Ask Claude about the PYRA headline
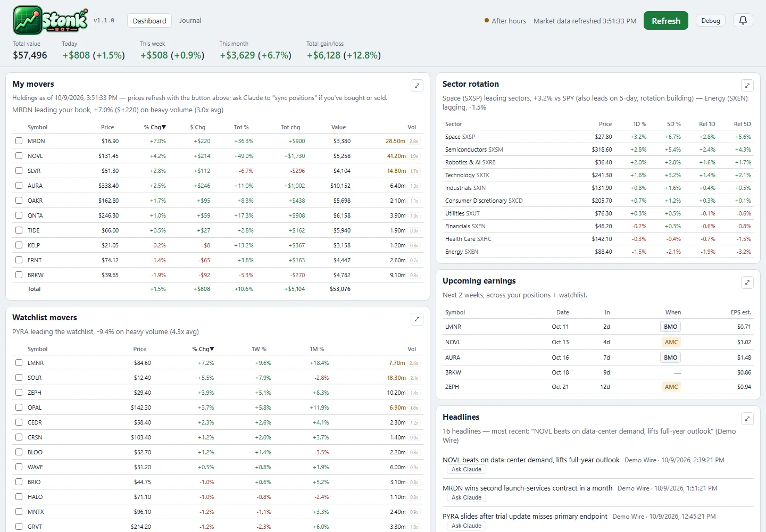 coord(467,526)
